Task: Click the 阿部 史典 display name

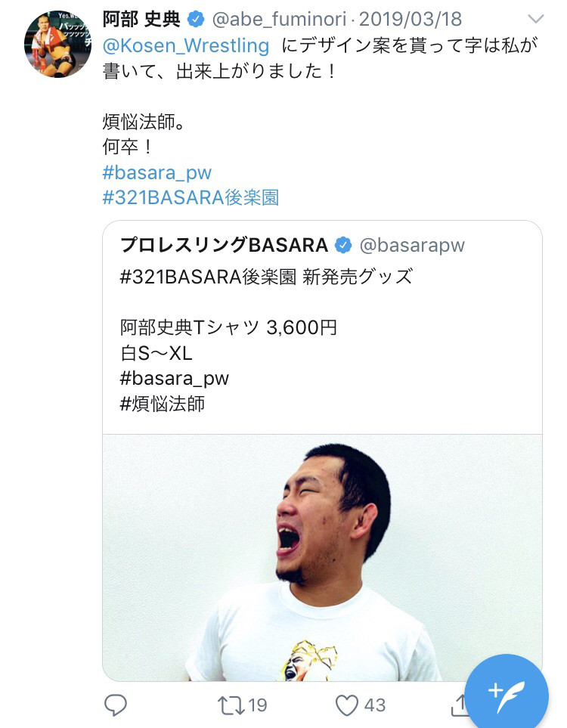Action: 141,20
